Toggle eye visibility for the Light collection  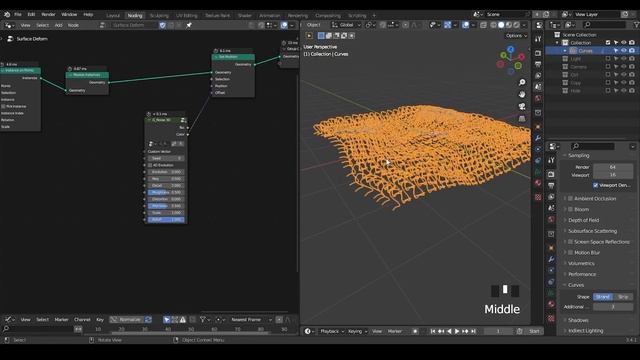click(624, 59)
